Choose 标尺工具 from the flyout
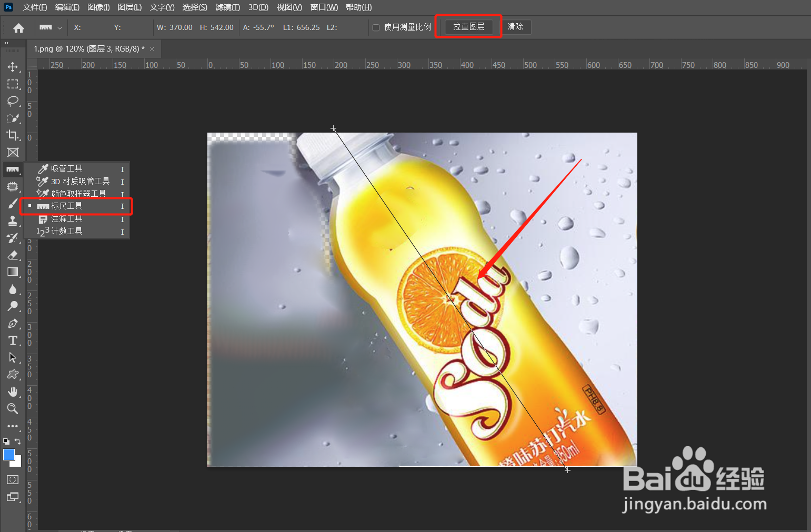 pos(77,206)
